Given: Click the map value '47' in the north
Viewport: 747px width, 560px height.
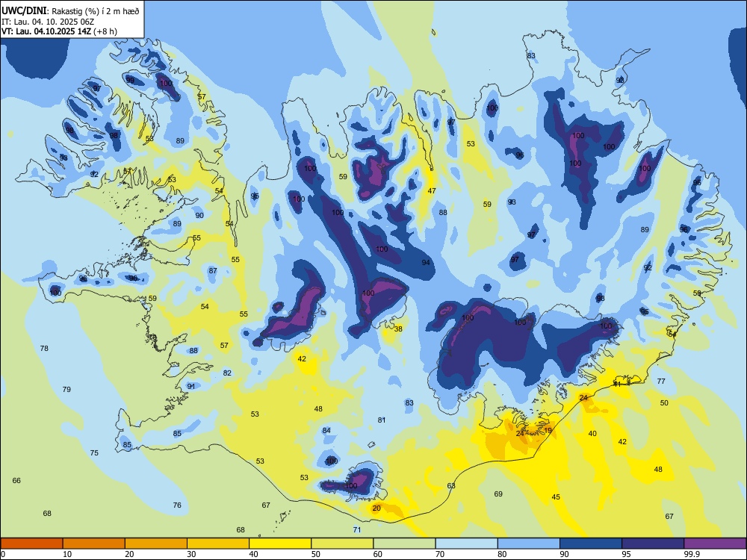Looking at the screenshot, I should tap(432, 190).
